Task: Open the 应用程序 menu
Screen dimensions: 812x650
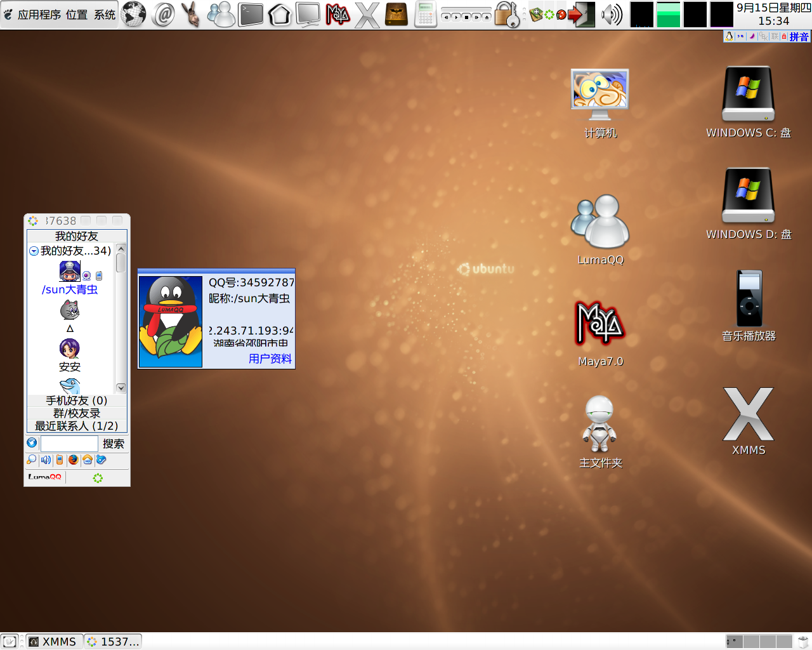Action: (39, 15)
